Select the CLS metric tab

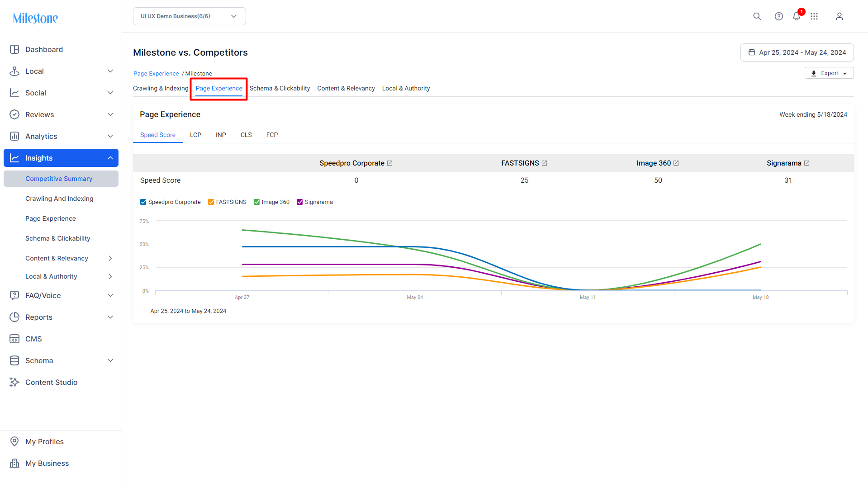point(246,135)
